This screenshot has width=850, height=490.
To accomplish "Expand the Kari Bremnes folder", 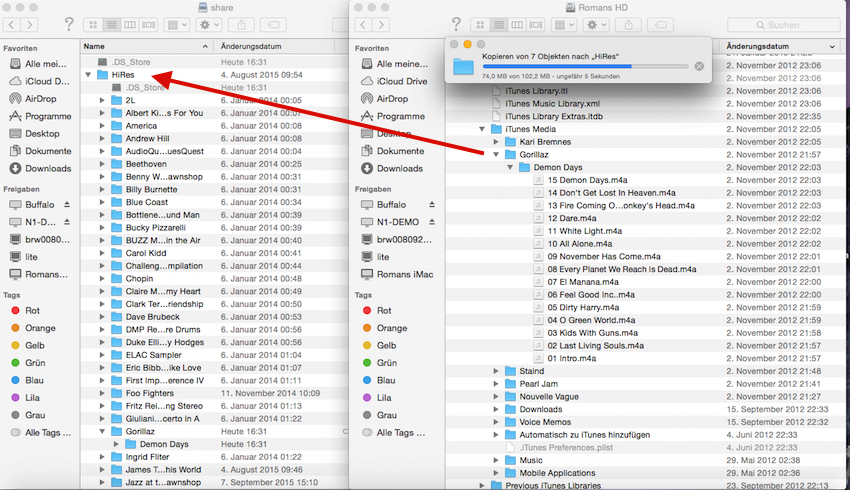I will (x=496, y=141).
